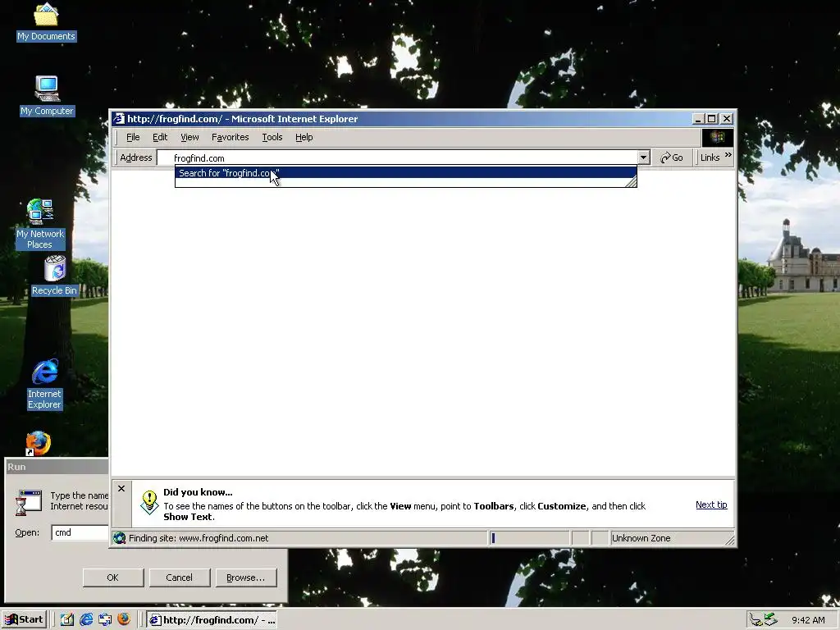Click the Address label
840x630 pixels.
(x=136, y=157)
